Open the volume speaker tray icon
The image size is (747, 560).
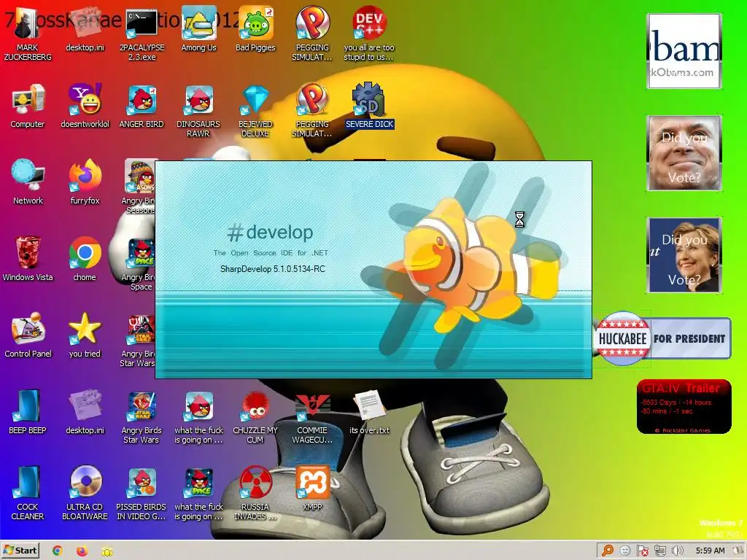(x=677, y=551)
